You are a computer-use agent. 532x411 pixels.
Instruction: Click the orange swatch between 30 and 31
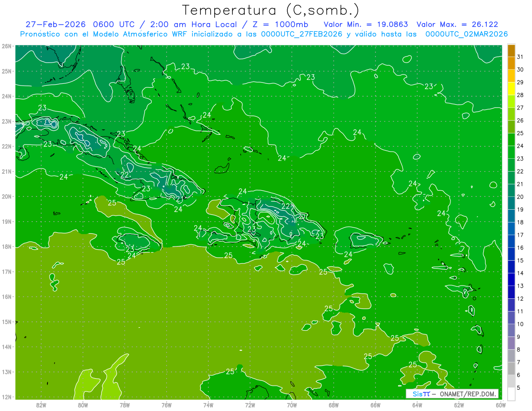pyautogui.click(x=511, y=63)
